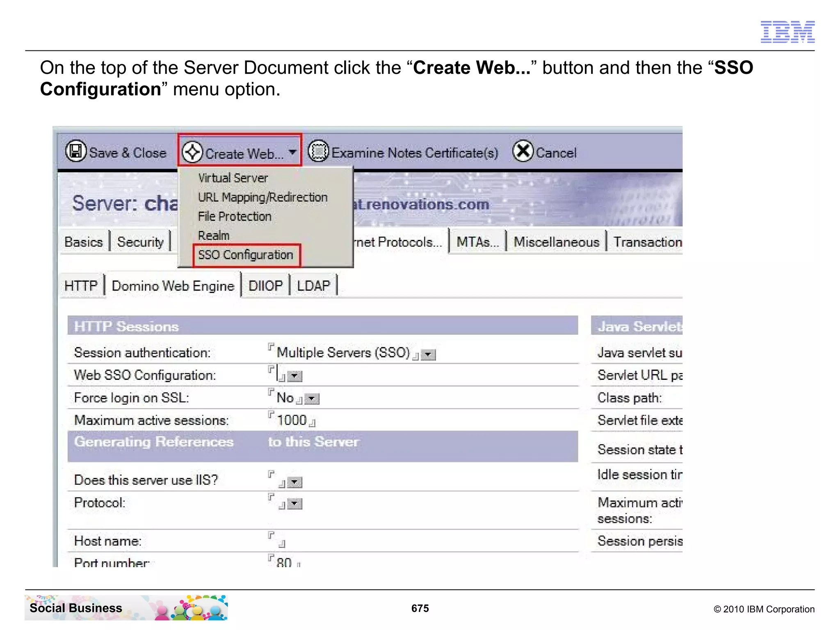This screenshot has height=630, width=840.
Task: Click the Servlet URL path label
Action: 640,375
